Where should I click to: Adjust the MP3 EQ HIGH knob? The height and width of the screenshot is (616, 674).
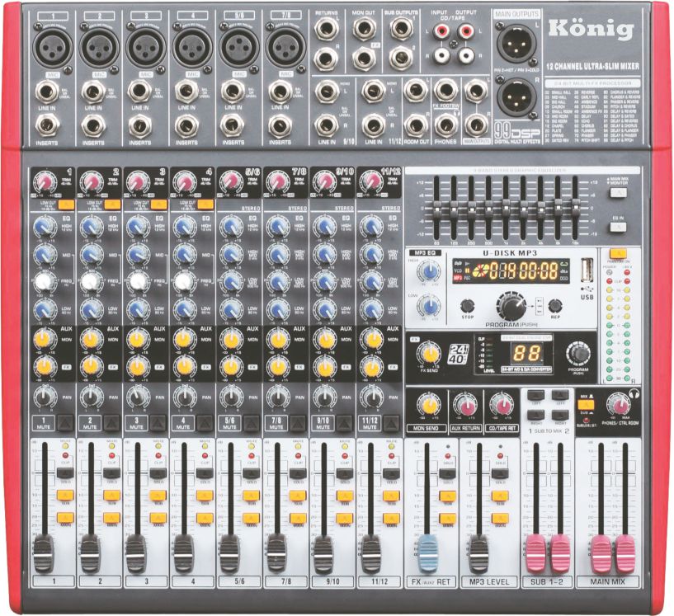[427, 270]
